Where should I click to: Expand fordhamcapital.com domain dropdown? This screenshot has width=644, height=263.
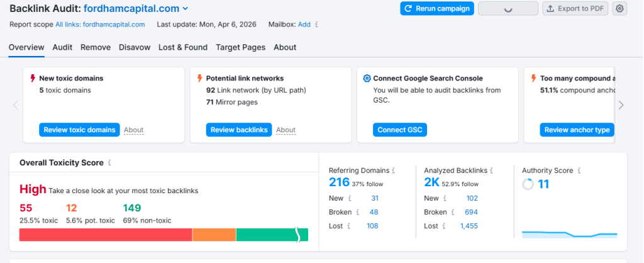pos(186,9)
